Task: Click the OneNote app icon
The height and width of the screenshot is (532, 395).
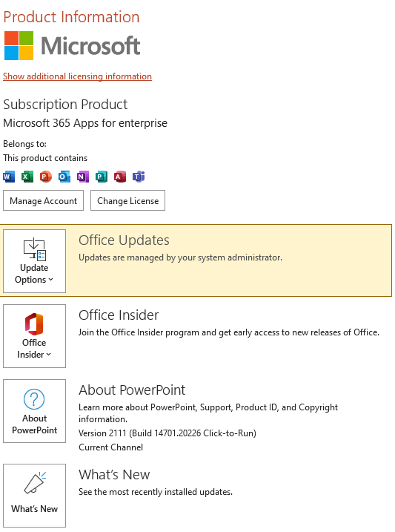Action: [x=83, y=177]
